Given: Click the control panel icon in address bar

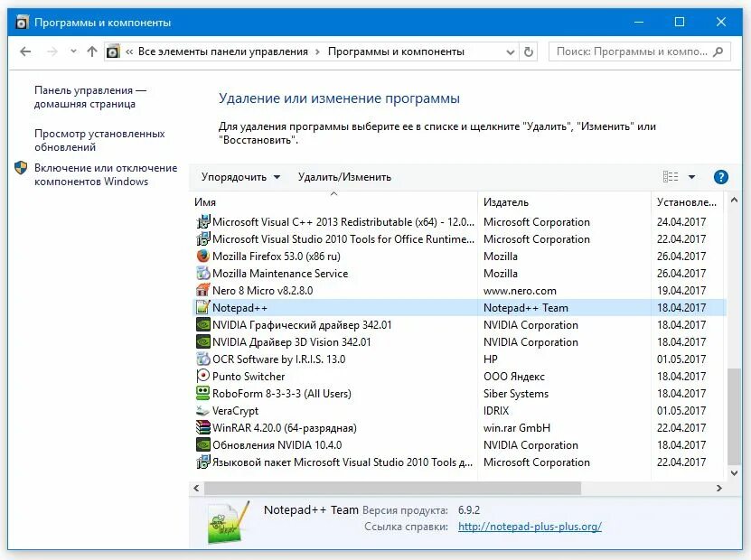Looking at the screenshot, I should [x=113, y=51].
